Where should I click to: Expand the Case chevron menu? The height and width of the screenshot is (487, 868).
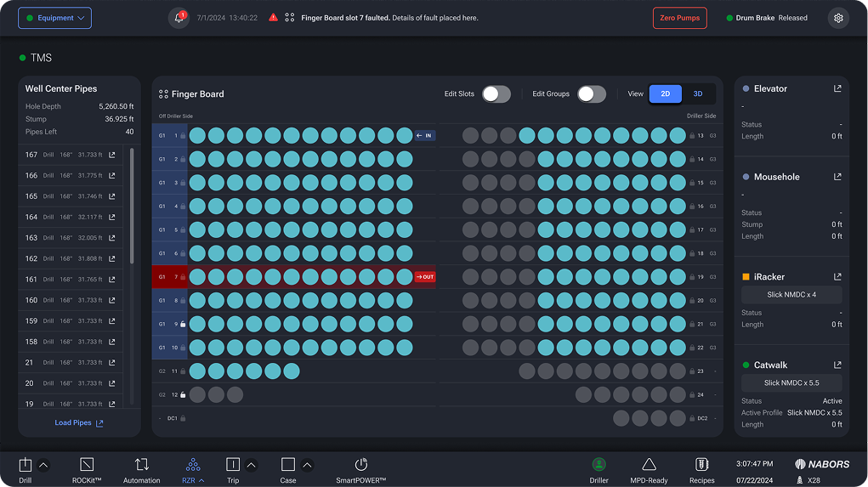click(x=307, y=465)
